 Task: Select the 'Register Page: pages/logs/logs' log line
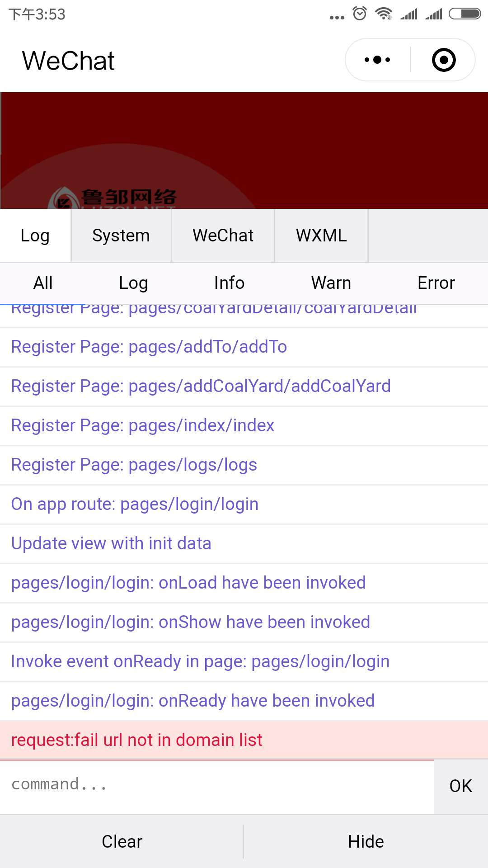click(244, 465)
